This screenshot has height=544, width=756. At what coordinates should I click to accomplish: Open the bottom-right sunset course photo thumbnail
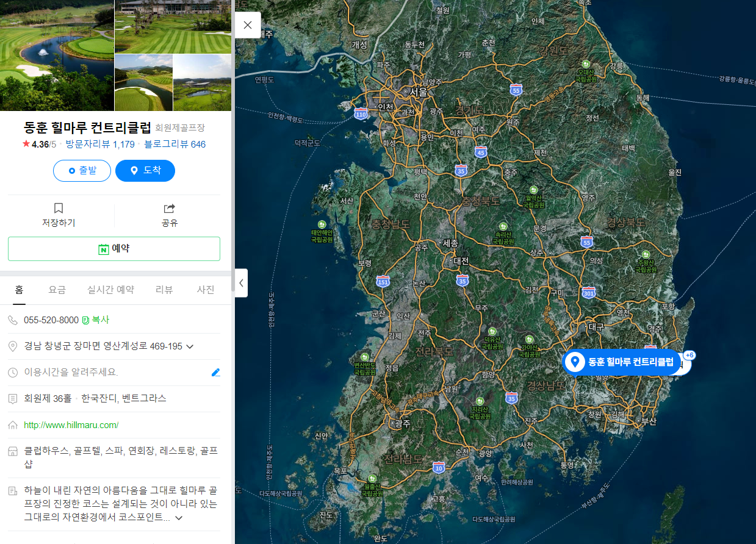[x=203, y=82]
